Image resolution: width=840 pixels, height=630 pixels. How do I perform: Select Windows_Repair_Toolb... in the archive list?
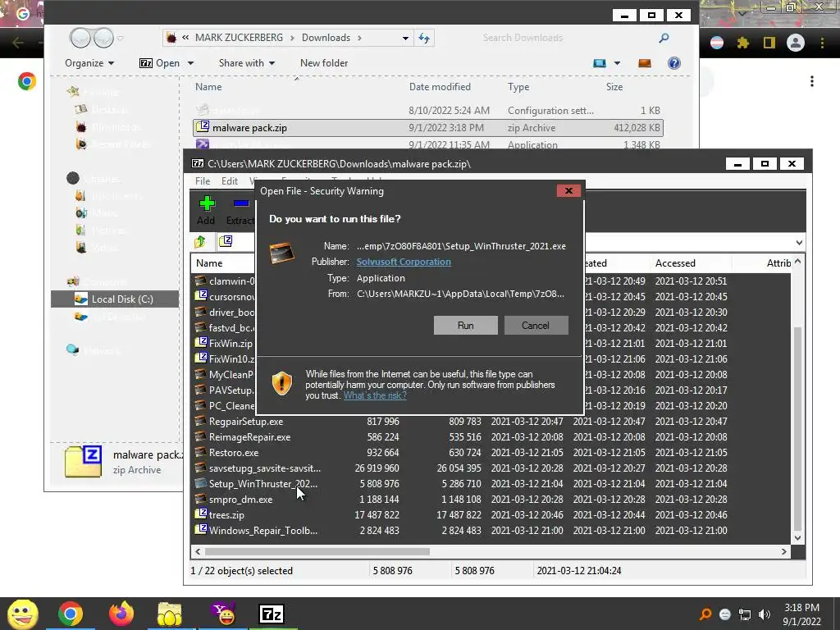[x=263, y=531]
